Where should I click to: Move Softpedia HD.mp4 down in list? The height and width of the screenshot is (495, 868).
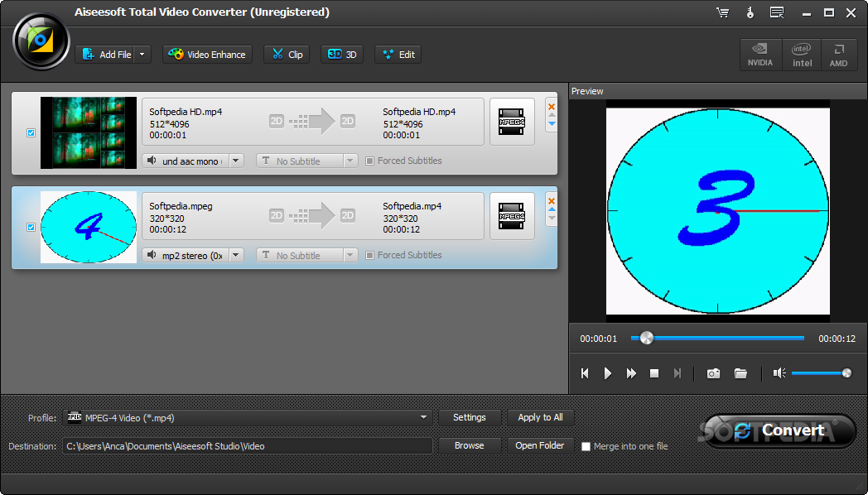coord(552,124)
